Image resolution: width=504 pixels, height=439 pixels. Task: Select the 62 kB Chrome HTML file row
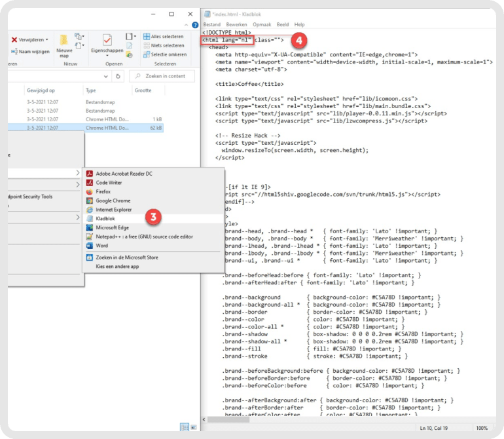[86, 128]
